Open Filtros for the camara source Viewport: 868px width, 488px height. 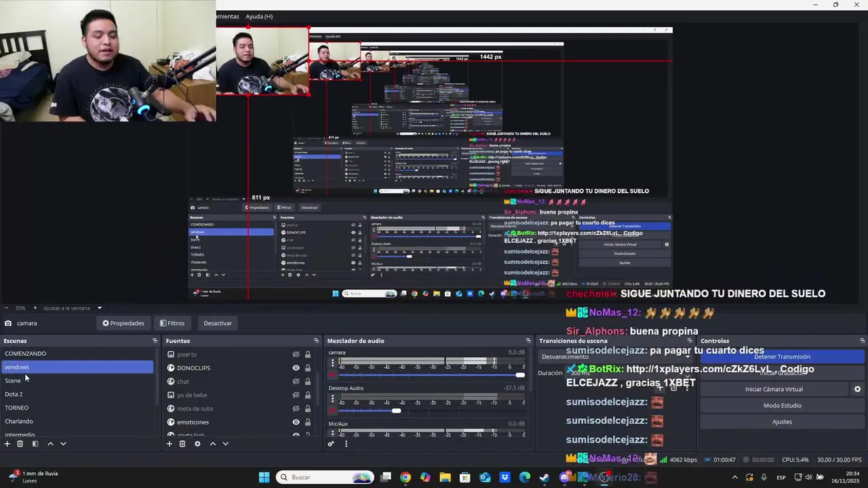click(x=172, y=323)
